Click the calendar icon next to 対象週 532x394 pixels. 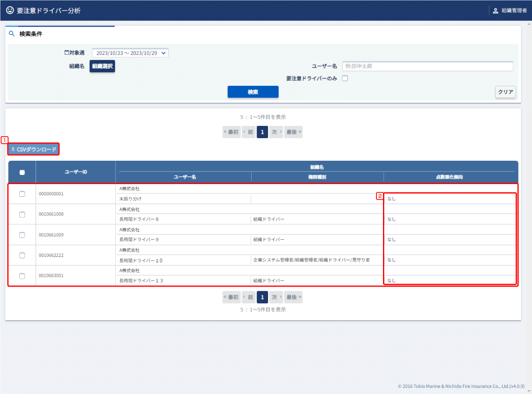click(x=66, y=52)
